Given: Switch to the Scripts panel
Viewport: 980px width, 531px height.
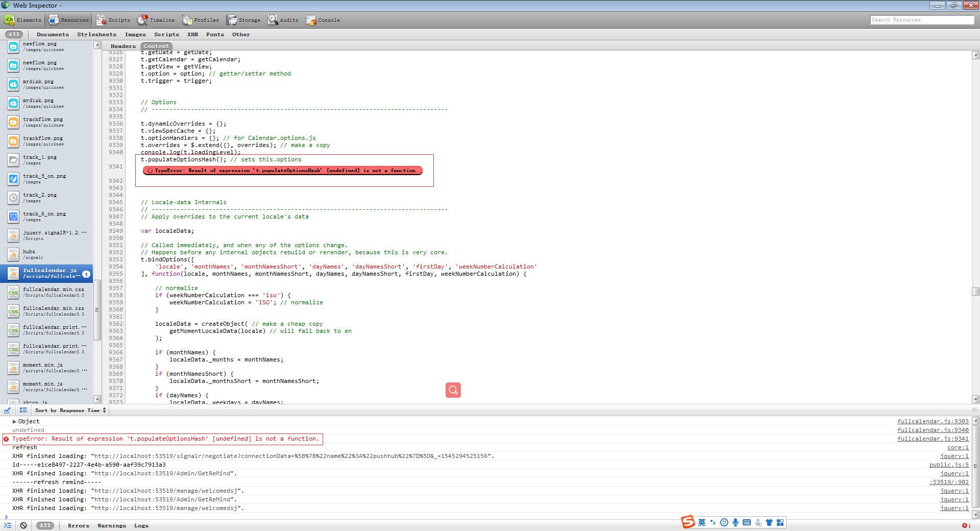Looking at the screenshot, I should pos(113,20).
